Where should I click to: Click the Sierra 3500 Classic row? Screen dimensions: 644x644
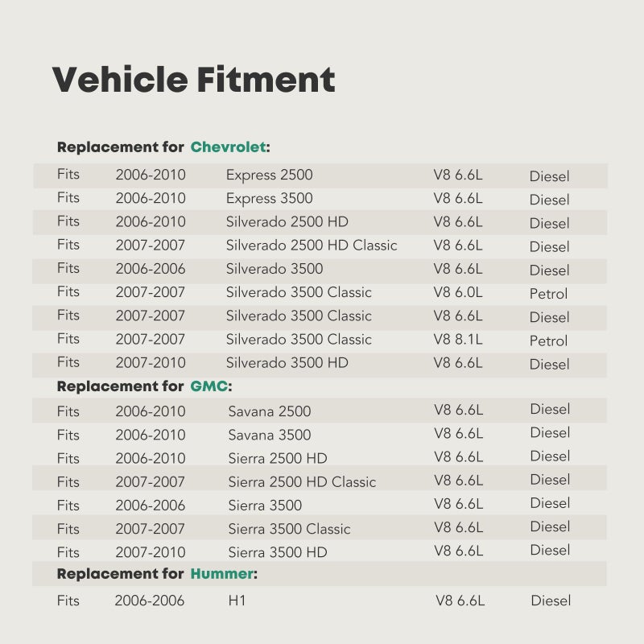(320, 527)
